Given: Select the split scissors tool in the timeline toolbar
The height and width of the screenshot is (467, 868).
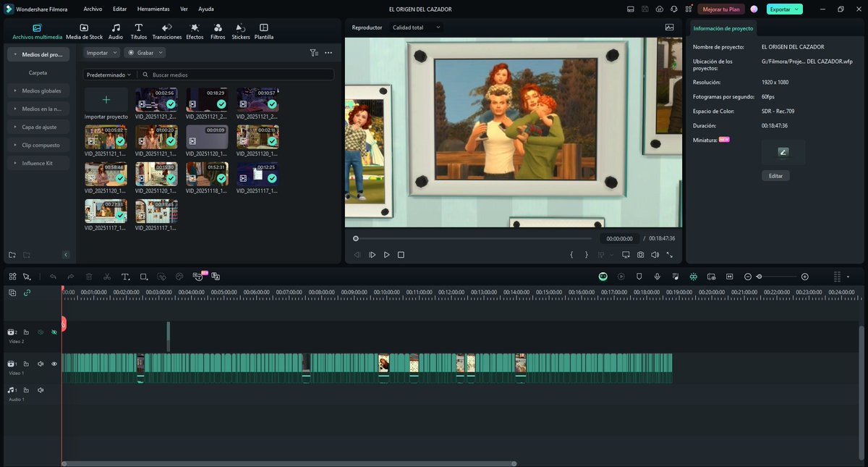Looking at the screenshot, I should [x=107, y=276].
